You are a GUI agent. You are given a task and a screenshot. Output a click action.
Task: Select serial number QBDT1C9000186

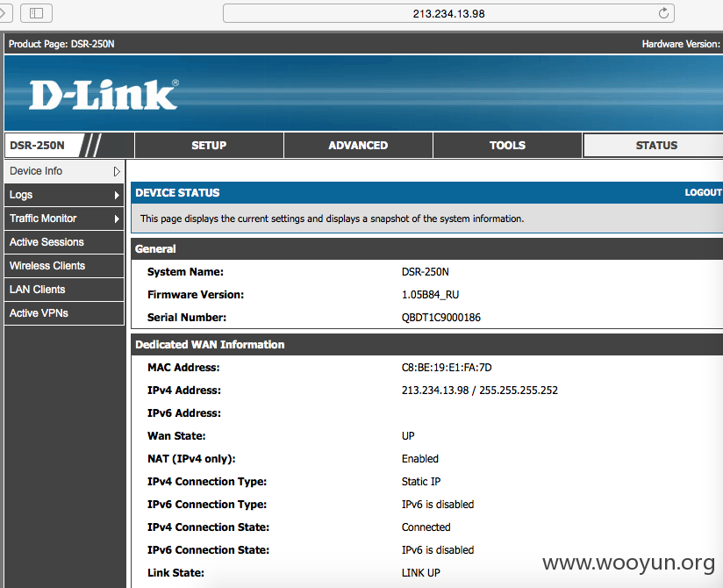440,318
